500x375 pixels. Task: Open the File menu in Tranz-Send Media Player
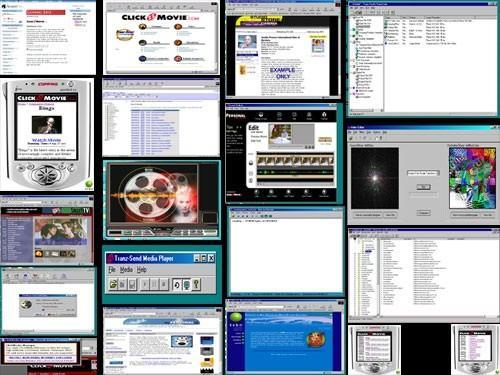112,270
